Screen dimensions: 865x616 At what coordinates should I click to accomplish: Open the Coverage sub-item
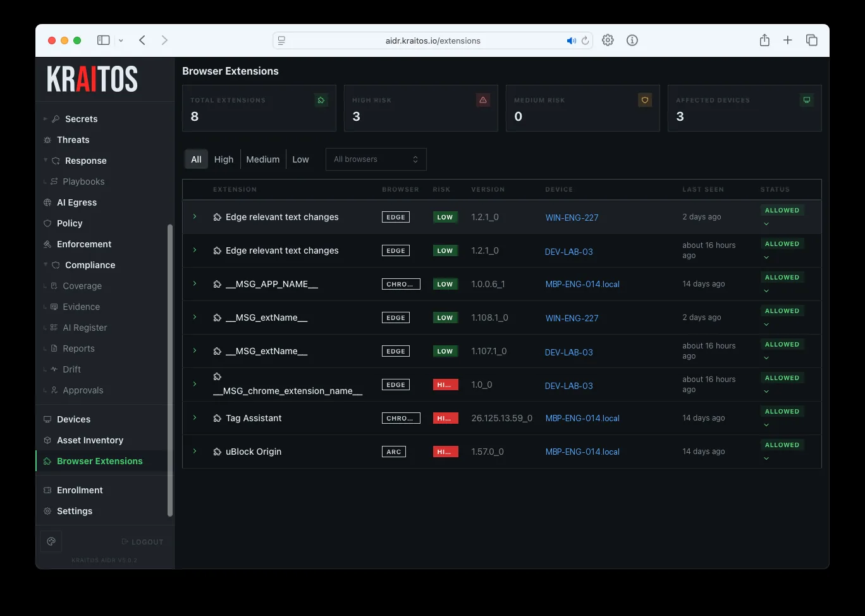[x=82, y=286]
